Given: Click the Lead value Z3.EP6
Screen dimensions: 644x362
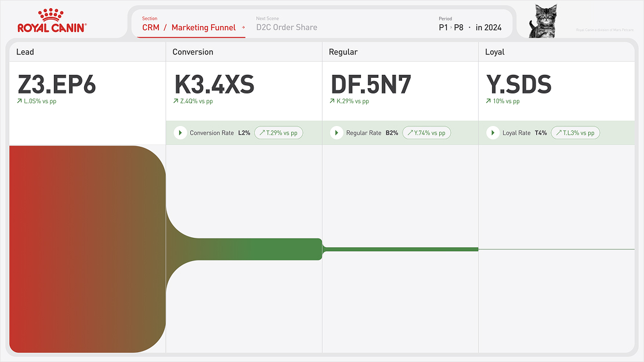Looking at the screenshot, I should (x=57, y=84).
